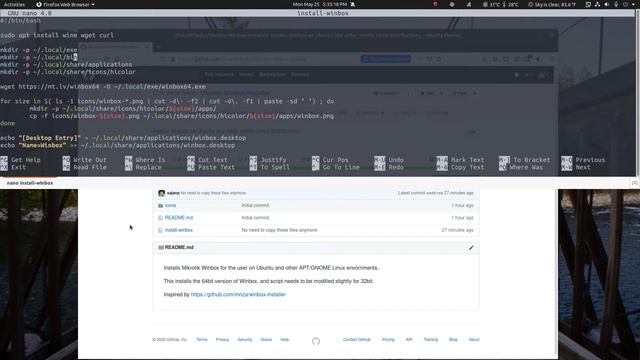Open Terms link in GitHub footer

coord(202,340)
